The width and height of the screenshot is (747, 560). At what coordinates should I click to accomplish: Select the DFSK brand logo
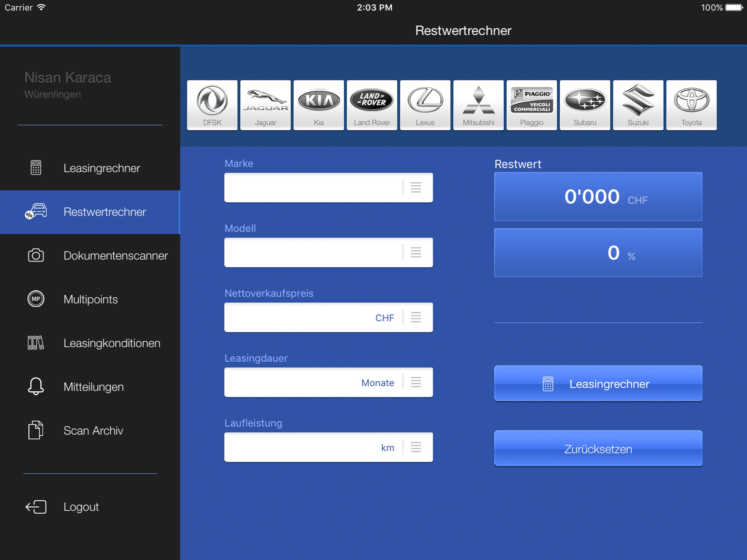[x=212, y=105]
